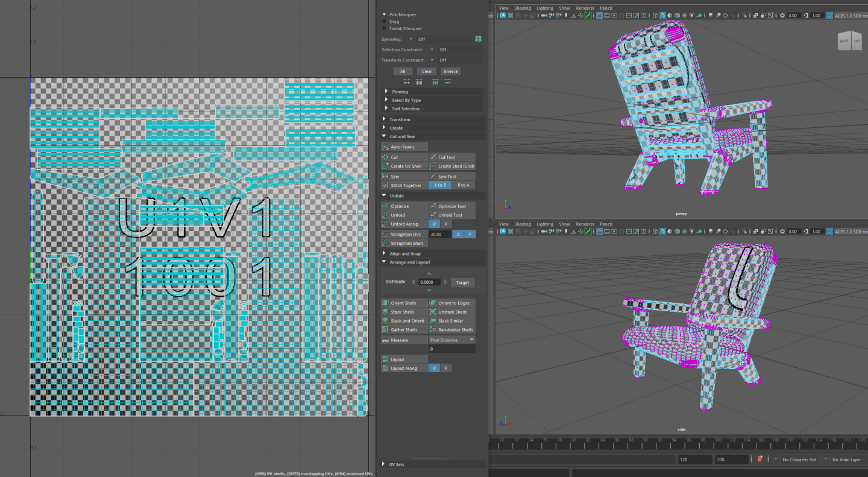Screen dimensions: 868x477
Task: Open the Symmetry dropdown
Action: click(x=411, y=39)
